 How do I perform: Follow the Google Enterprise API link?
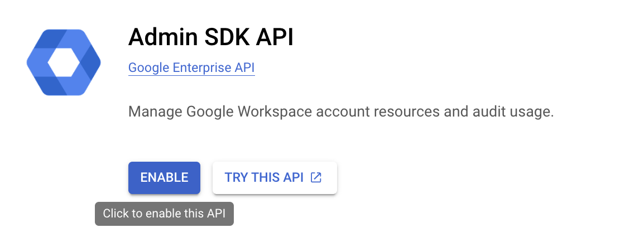[191, 68]
